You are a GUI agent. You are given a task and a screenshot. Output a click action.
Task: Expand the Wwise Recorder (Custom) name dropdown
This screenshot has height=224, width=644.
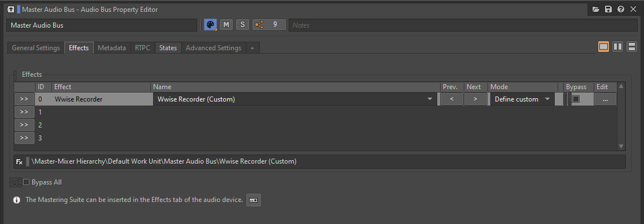pos(430,99)
